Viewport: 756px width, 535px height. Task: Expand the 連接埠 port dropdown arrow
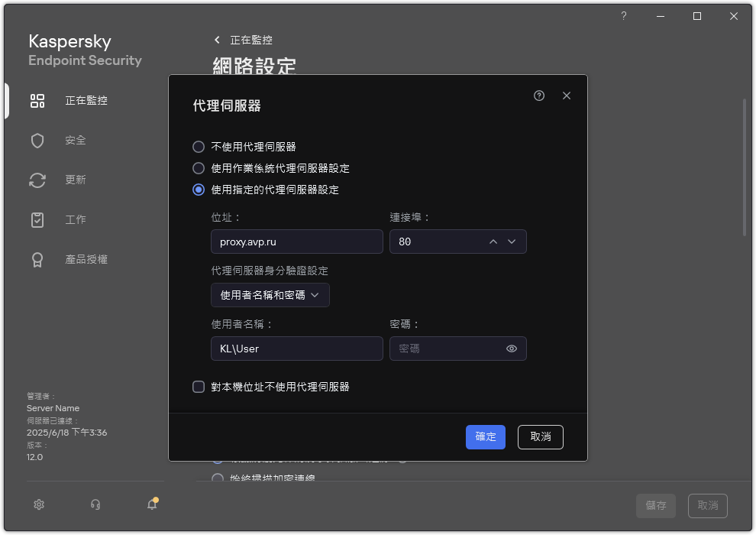[512, 242]
